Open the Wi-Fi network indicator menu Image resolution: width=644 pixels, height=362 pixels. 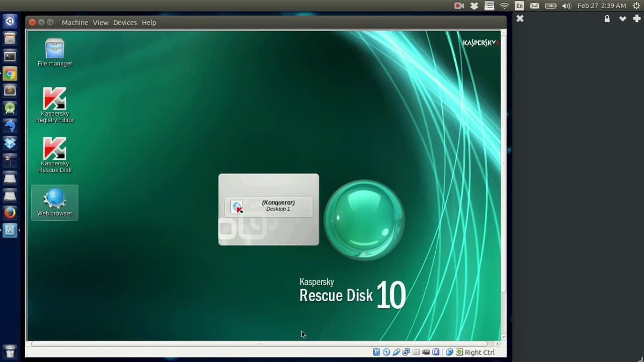504,6
